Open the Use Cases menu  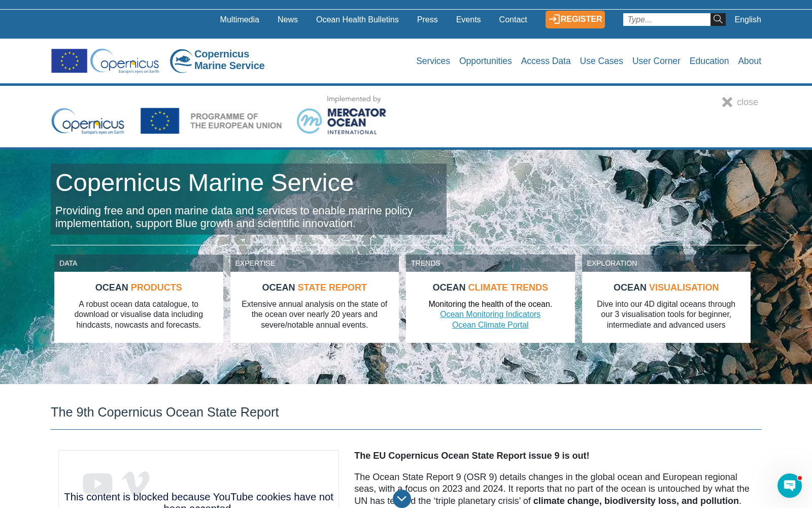tap(601, 61)
